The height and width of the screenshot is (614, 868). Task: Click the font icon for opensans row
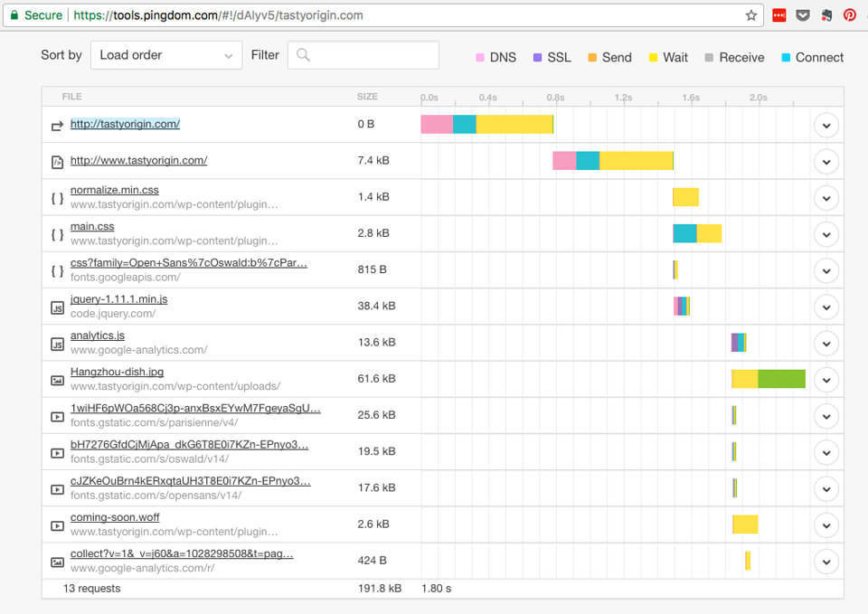coord(57,489)
